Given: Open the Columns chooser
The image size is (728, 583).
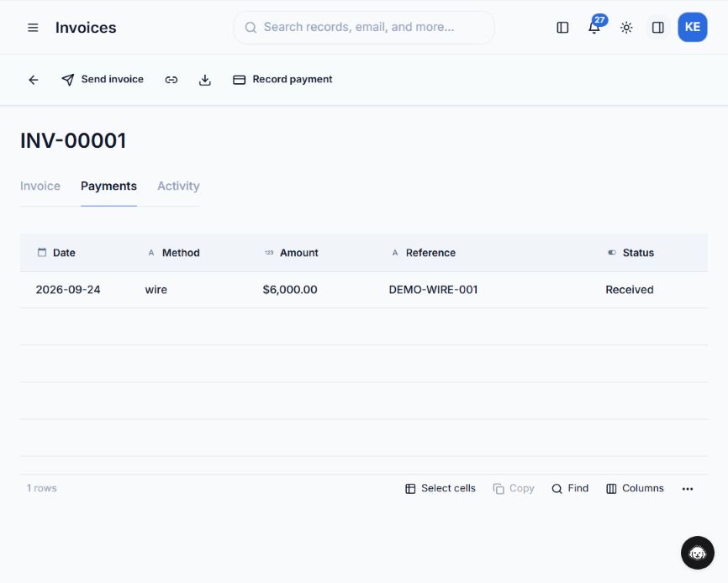Looking at the screenshot, I should coord(636,488).
